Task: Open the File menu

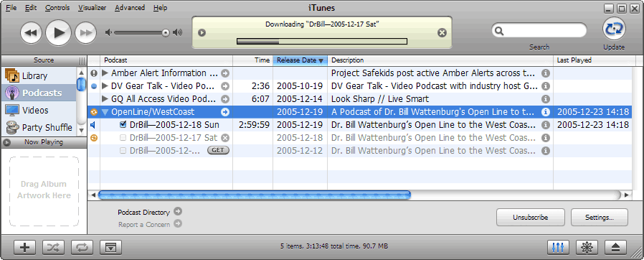Action: coord(11,8)
